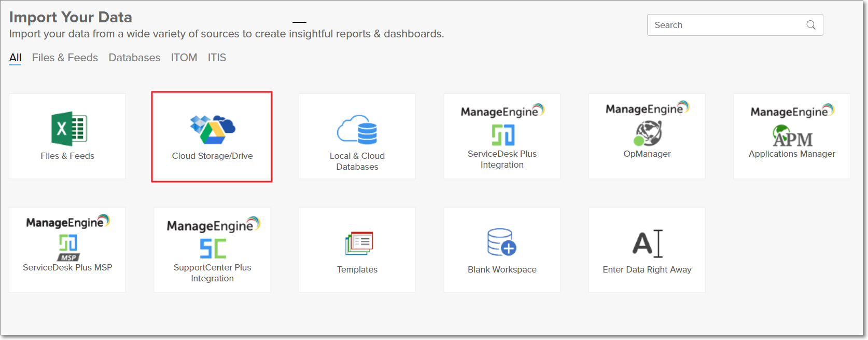Open the Databases tab
The image size is (868, 340).
click(134, 58)
